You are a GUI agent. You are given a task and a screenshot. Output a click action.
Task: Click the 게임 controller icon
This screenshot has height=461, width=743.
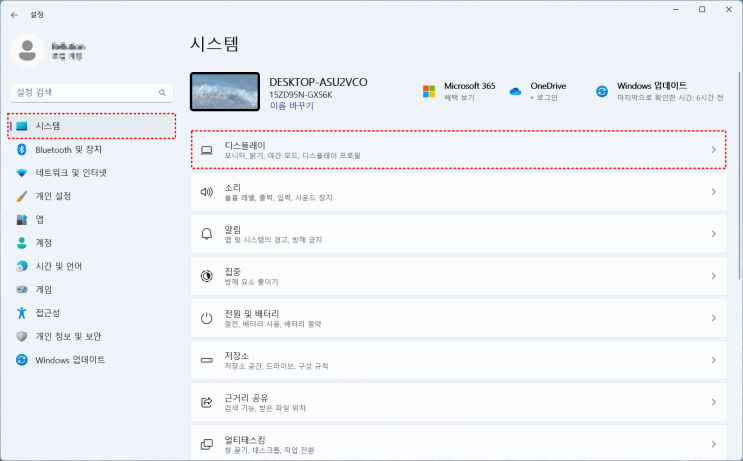click(22, 289)
